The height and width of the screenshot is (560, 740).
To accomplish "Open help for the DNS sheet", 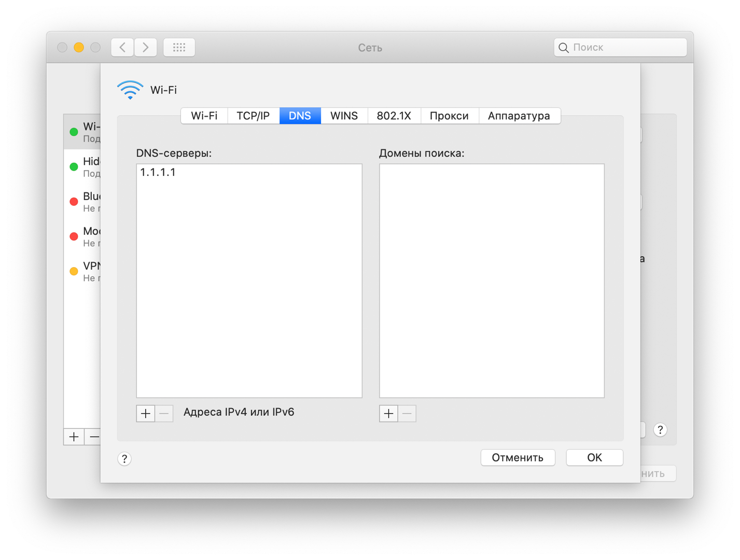I will point(124,458).
